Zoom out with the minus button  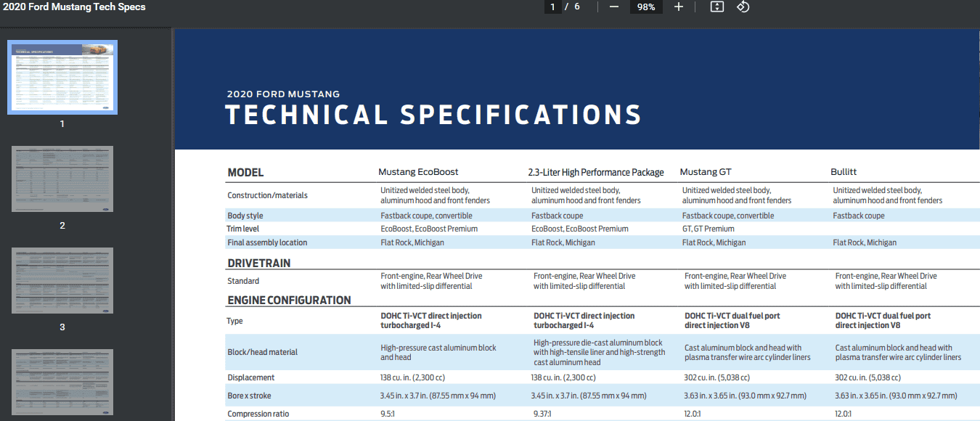614,7
